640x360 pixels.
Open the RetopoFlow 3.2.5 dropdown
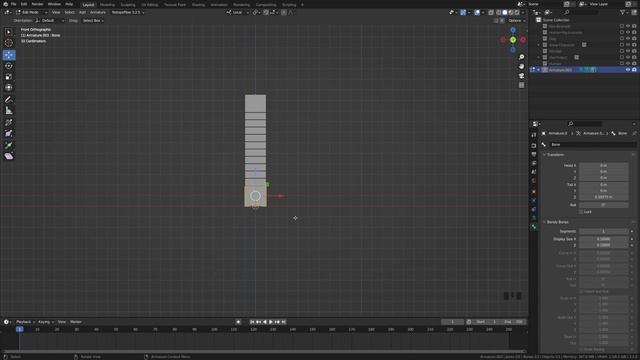coord(128,13)
